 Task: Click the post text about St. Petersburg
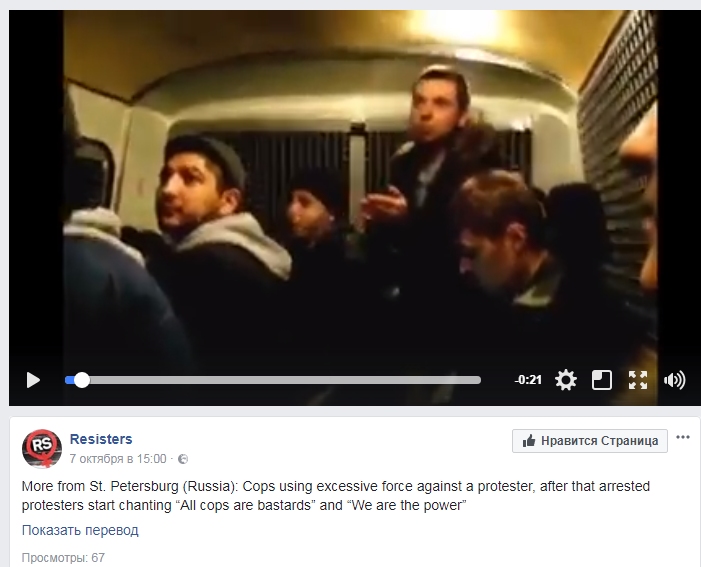[x=336, y=495]
